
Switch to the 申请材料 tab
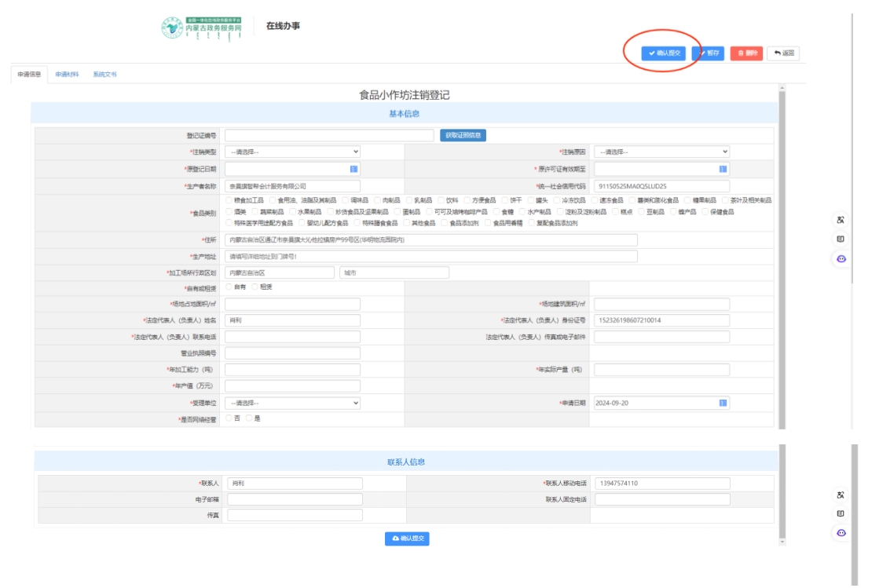pos(67,75)
